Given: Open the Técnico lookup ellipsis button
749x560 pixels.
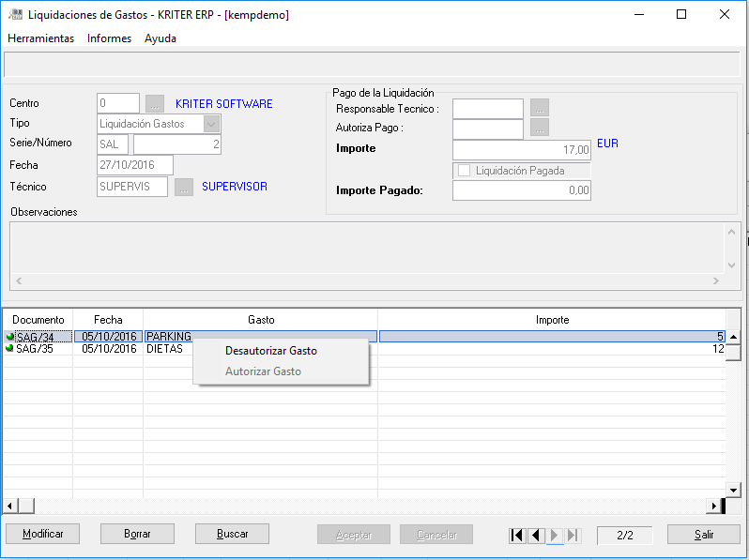Looking at the screenshot, I should (184, 187).
